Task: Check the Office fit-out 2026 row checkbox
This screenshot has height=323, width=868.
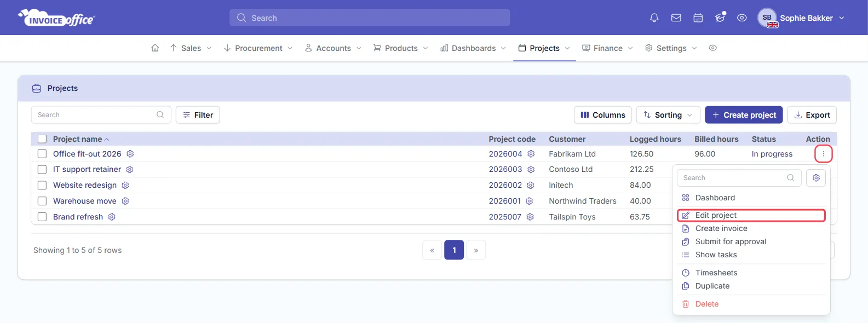Action: (42, 154)
